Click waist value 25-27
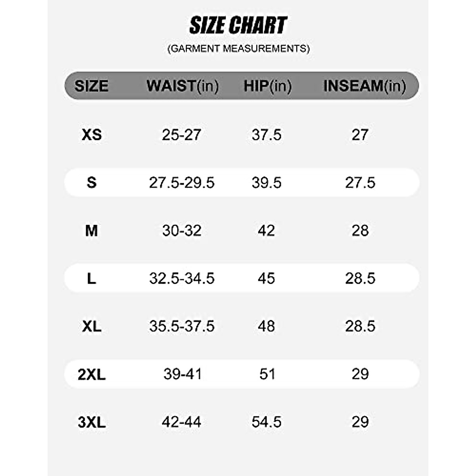This screenshot has width=476, height=476. coord(182,135)
